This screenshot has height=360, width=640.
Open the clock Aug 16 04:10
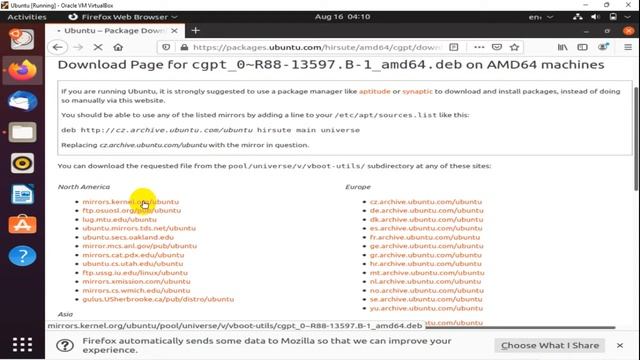(342, 17)
